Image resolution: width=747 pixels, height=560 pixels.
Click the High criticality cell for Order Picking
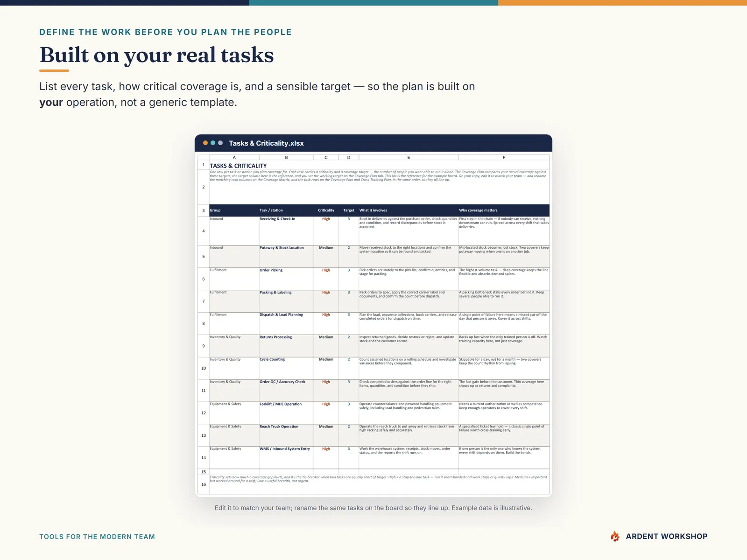326,279
